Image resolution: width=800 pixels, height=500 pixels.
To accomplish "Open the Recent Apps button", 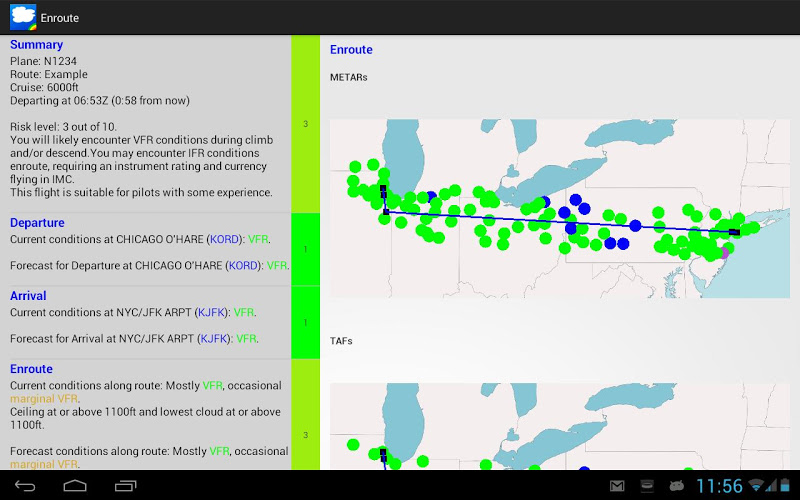I will 126,486.
